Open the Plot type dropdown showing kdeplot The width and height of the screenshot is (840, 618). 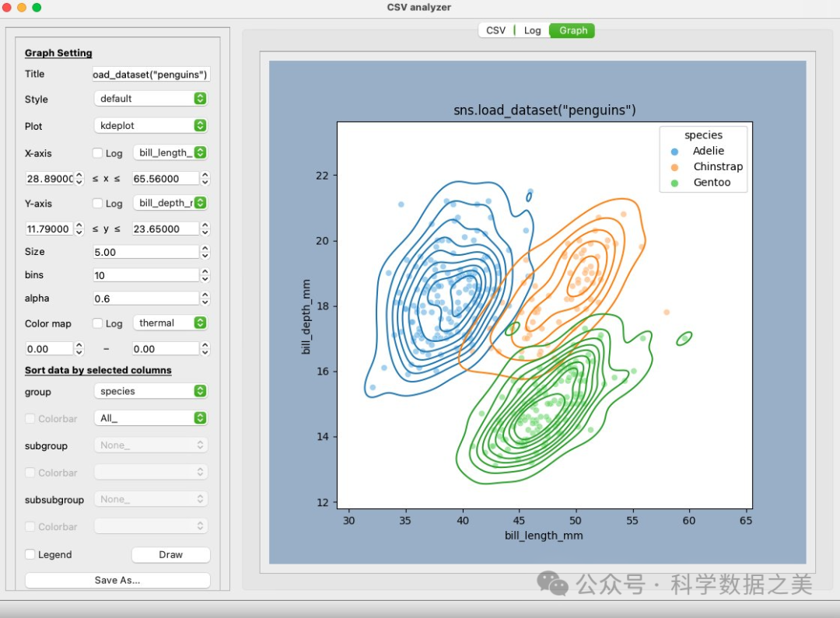point(151,125)
